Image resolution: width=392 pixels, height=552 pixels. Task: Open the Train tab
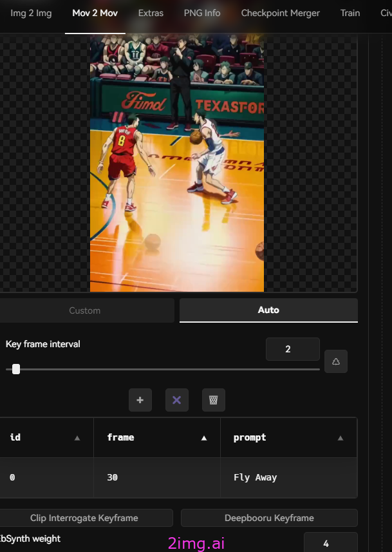(x=350, y=14)
